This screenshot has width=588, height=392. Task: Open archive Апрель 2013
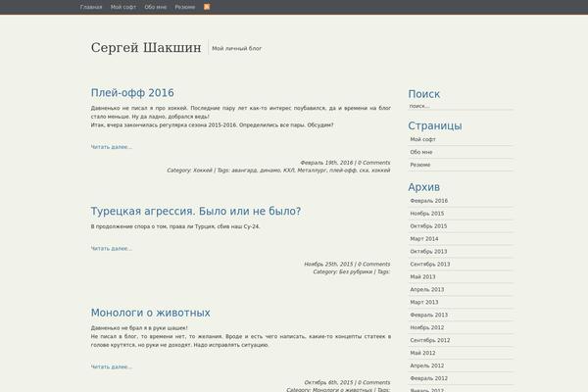click(426, 290)
